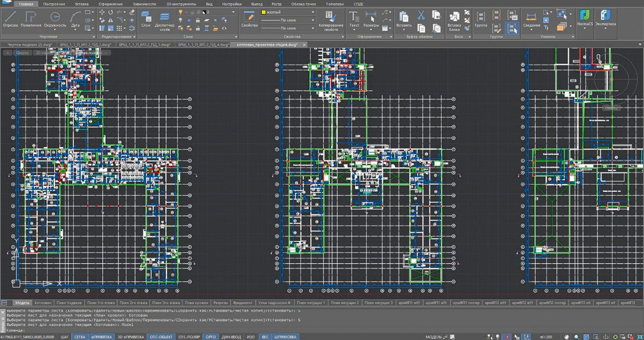The image size is (644, 340).
Task: Toggle СЕТКА grid in status bar
Action: pos(79,337)
